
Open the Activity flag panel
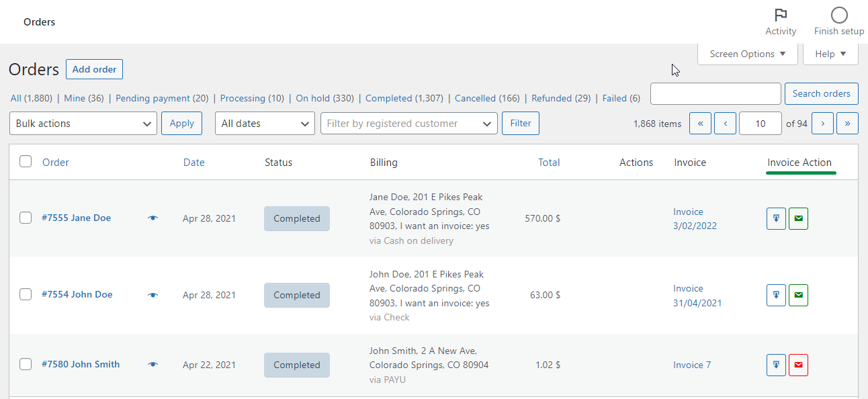tap(781, 21)
